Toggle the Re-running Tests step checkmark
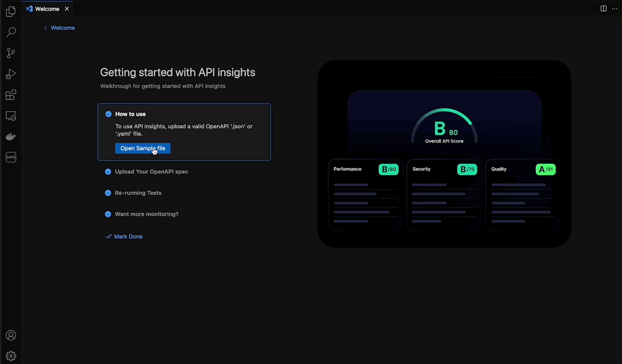The height and width of the screenshot is (364, 622). point(108,192)
